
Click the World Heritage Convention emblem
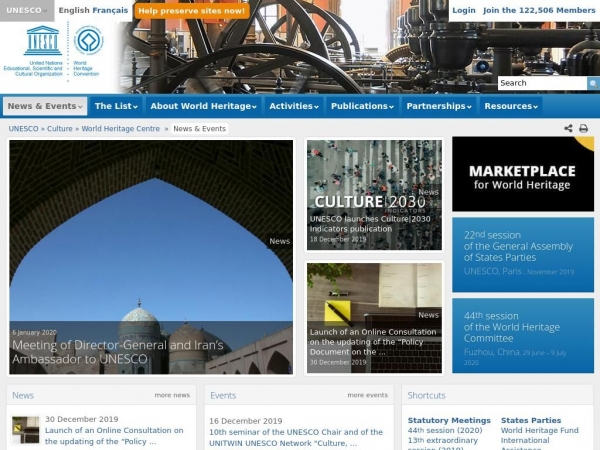[88, 41]
